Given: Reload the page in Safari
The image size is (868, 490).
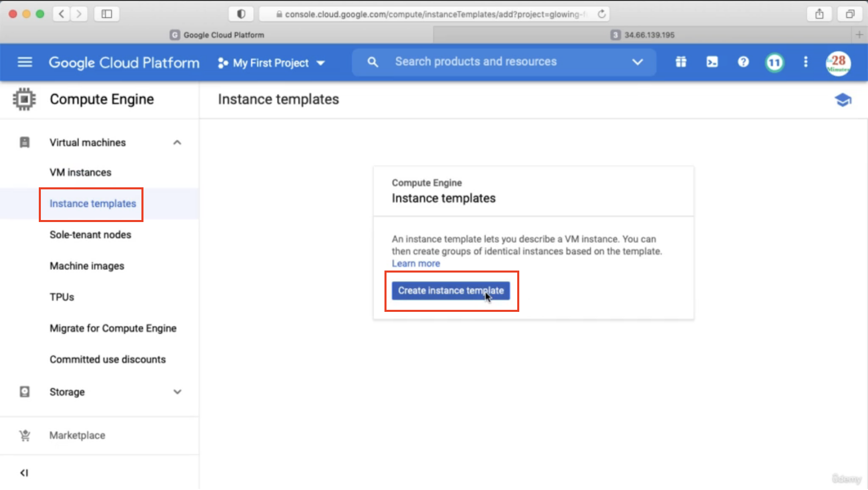Looking at the screenshot, I should pyautogui.click(x=601, y=14).
